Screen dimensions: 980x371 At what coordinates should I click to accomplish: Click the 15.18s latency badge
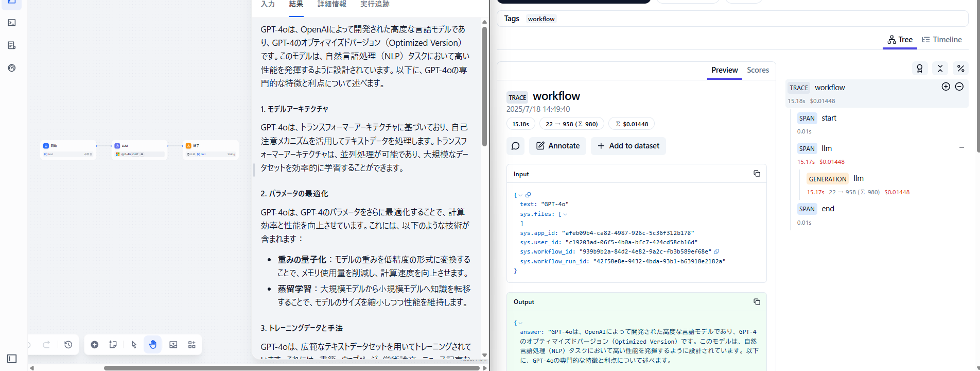[x=520, y=124]
